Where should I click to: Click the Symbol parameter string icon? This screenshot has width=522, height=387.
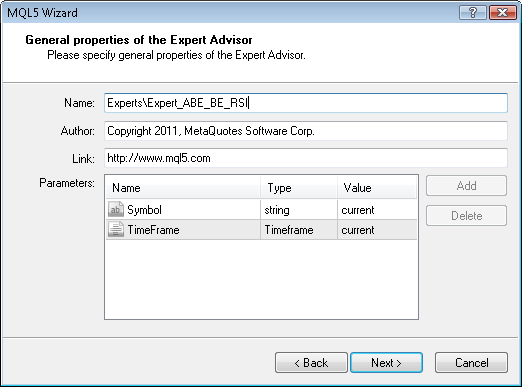[x=116, y=210]
